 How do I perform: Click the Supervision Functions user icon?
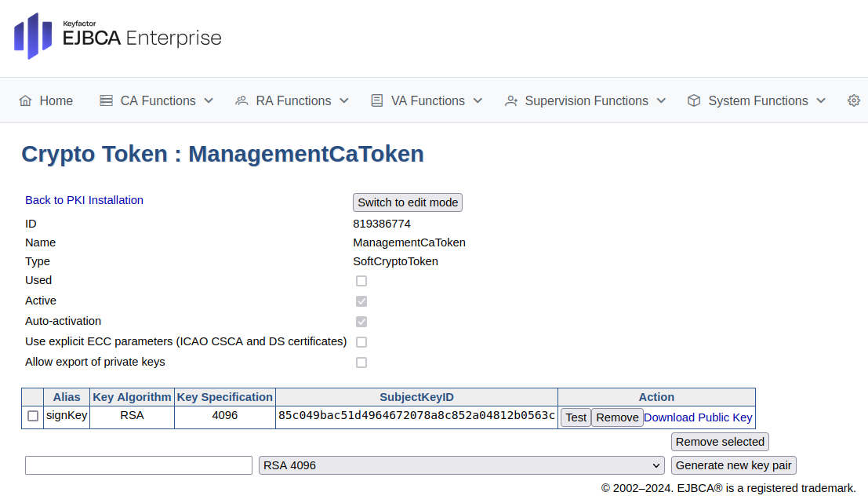point(511,100)
